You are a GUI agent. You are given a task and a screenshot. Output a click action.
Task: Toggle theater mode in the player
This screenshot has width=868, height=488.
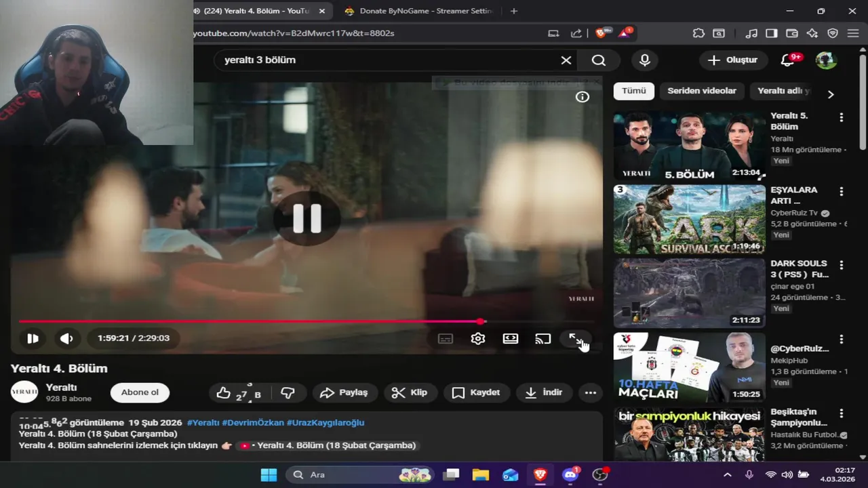(x=511, y=339)
